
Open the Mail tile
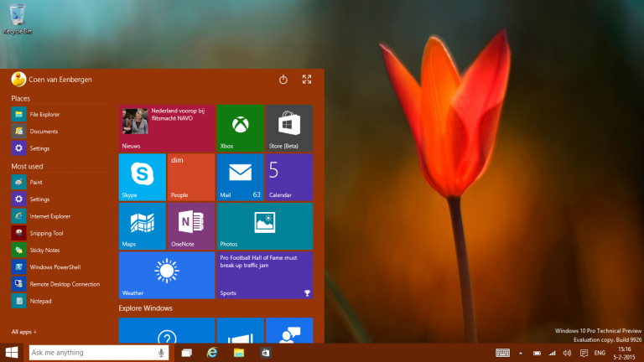(x=240, y=177)
